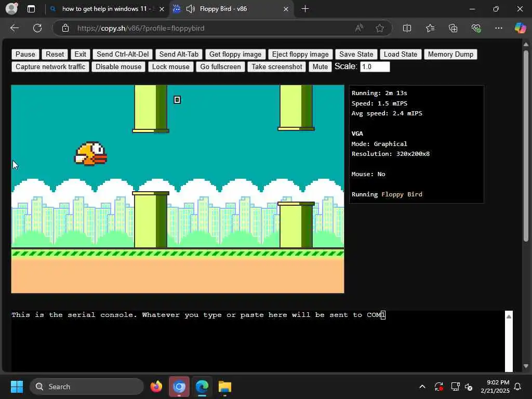The width and height of the screenshot is (532, 399).
Task: Close the Floppy Bird tab
Action: [x=286, y=9]
